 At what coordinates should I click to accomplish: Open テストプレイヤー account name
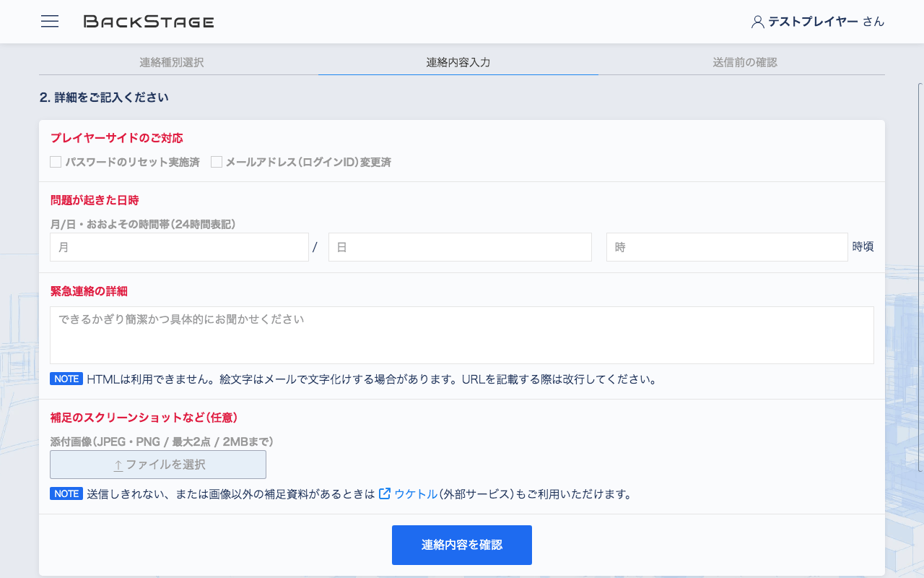point(813,22)
